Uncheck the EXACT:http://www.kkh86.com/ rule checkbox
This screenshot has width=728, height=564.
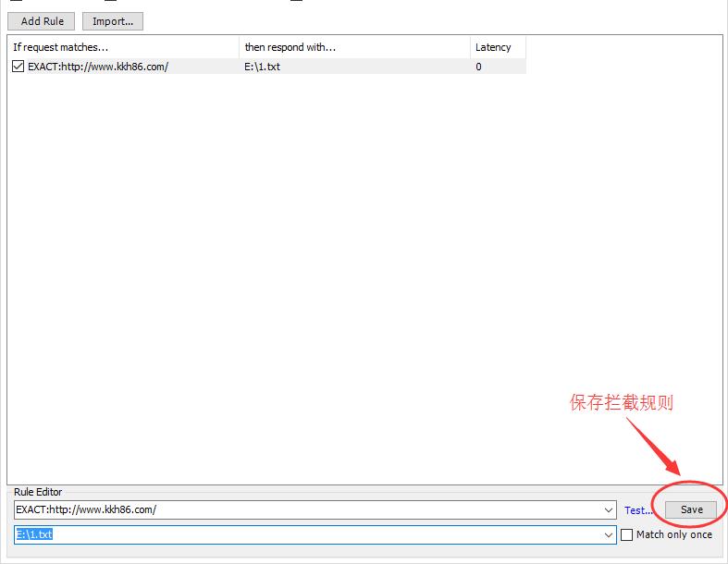pyautogui.click(x=19, y=66)
